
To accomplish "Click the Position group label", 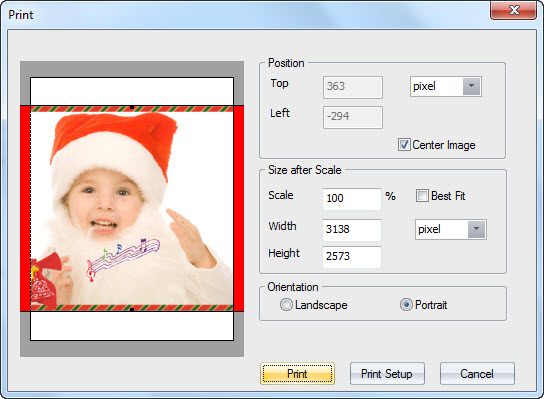I will pos(286,63).
